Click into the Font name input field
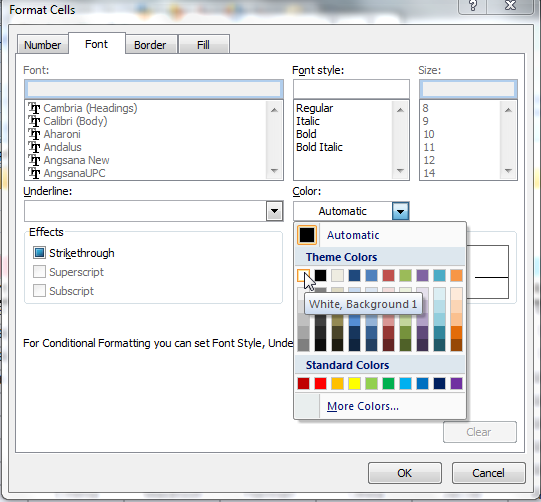Image resolution: width=541 pixels, height=502 pixels. 154,89
